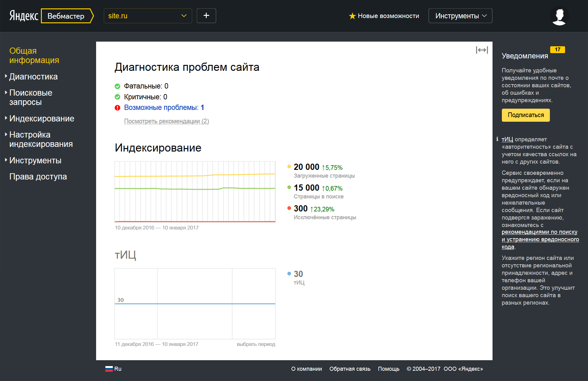This screenshot has width=588, height=381.
Task: Open Возможные проблемы: 1 link
Action: (x=164, y=107)
